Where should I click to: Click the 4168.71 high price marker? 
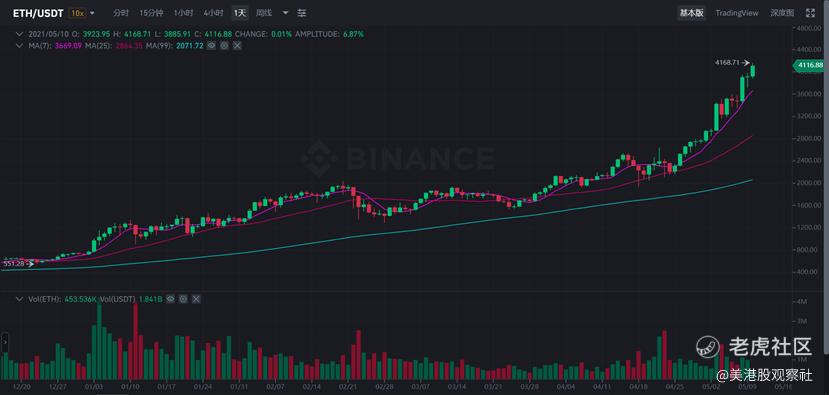(726, 62)
